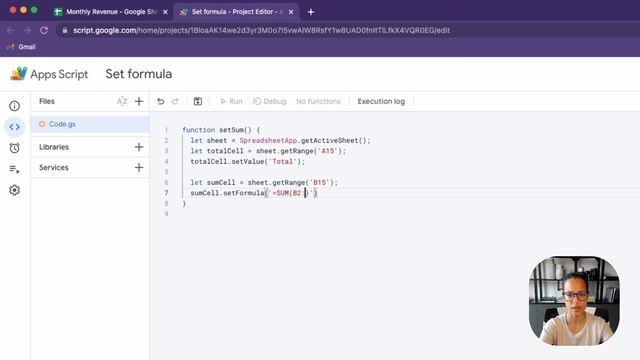Select the Editor code icon in sidebar

click(14, 127)
